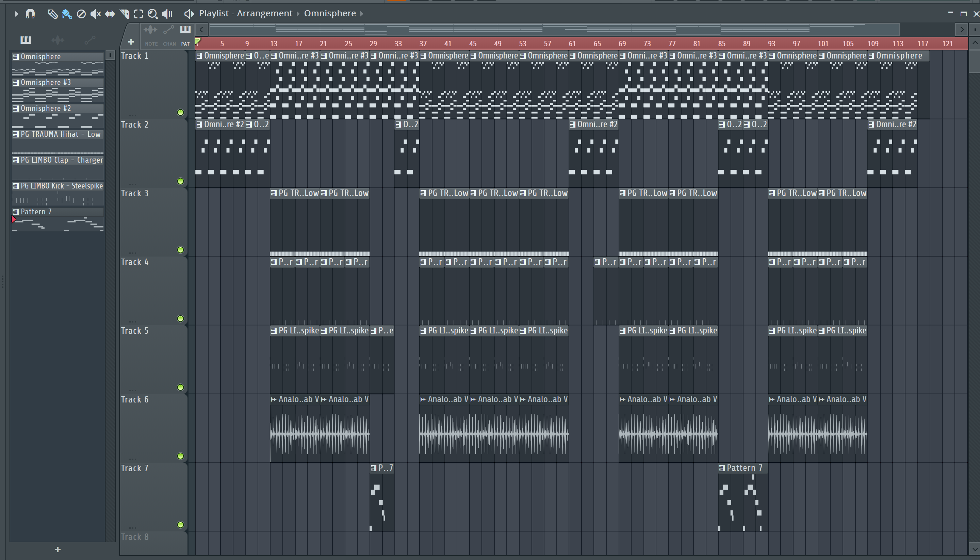Image resolution: width=980 pixels, height=560 pixels.
Task: Click picker panel scrollbar thumb
Action: pyautogui.click(x=110, y=55)
